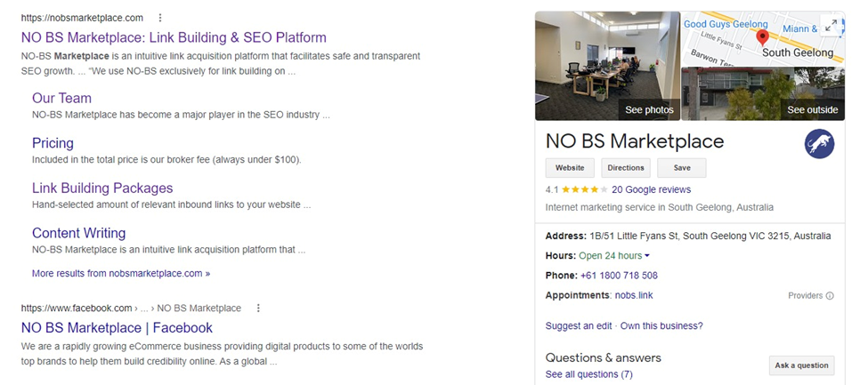This screenshot has width=868, height=385.
Task: Open More results from nobsmarketplace.com
Action: click(121, 273)
